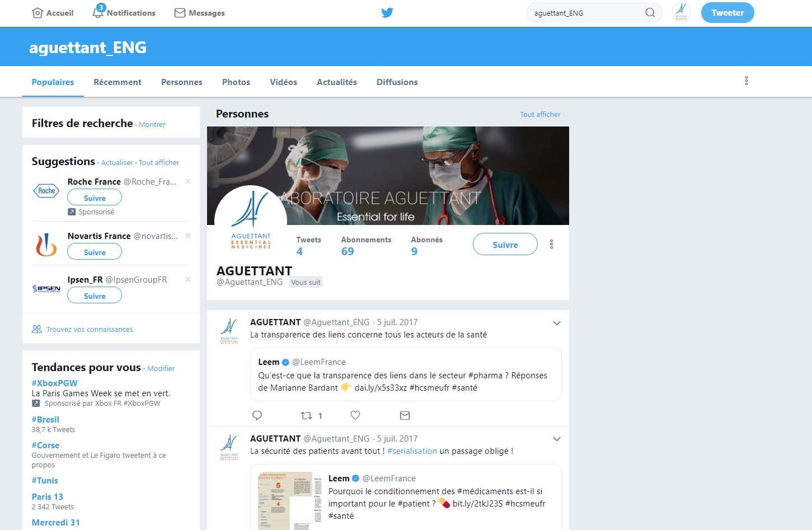The width and height of the screenshot is (812, 530).
Task: Open the dai.ly/x5s33xz link
Action: 381,388
